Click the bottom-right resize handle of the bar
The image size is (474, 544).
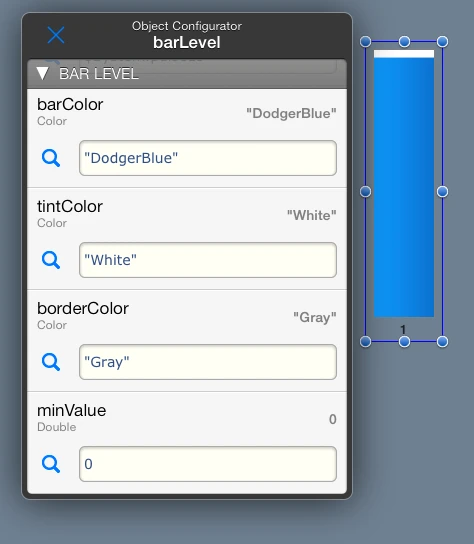click(x=442, y=342)
